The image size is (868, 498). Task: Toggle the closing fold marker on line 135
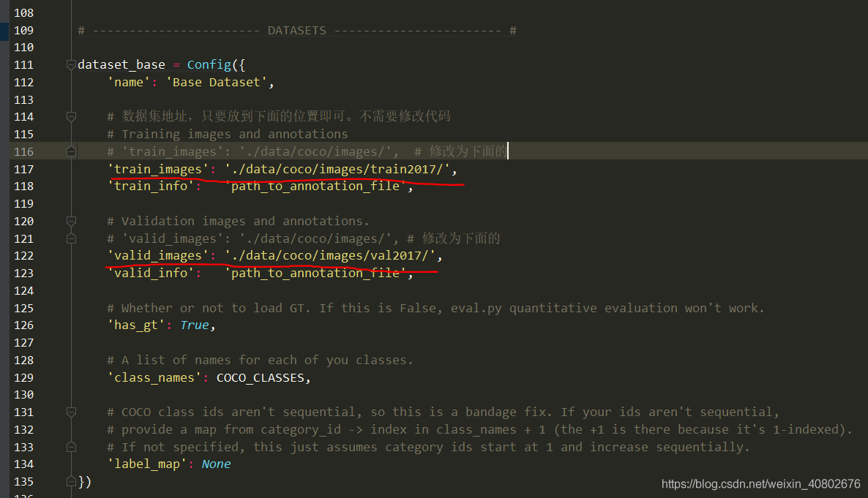71,481
